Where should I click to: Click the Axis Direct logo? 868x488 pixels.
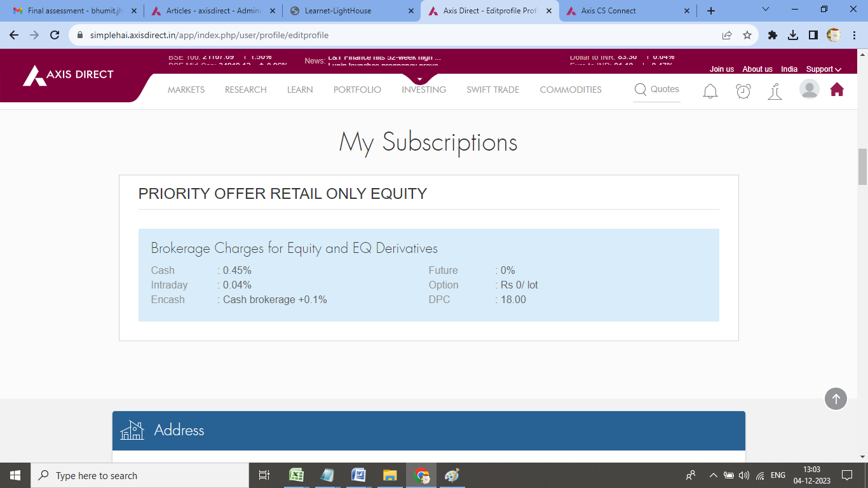tap(68, 75)
